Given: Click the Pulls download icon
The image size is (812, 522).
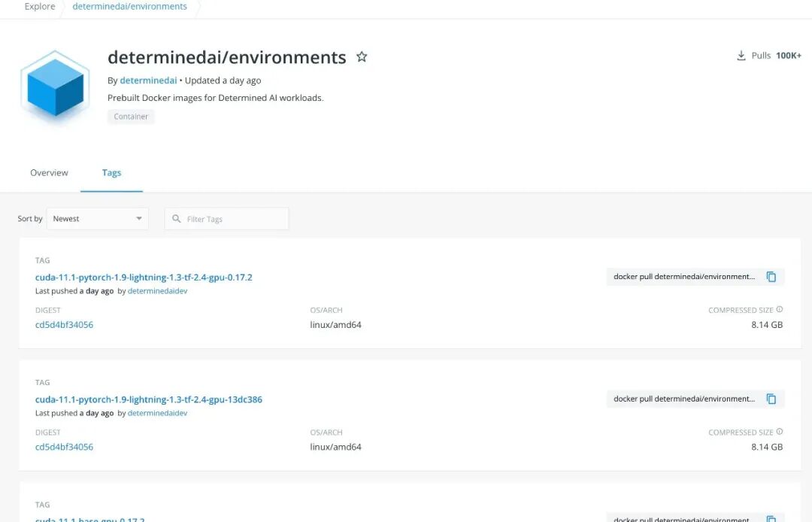Looking at the screenshot, I should pos(741,56).
